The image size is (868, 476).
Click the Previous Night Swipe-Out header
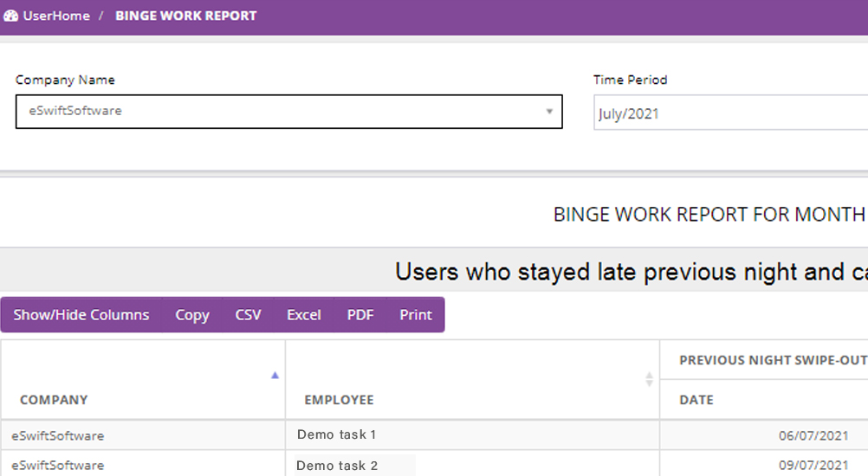(773, 360)
